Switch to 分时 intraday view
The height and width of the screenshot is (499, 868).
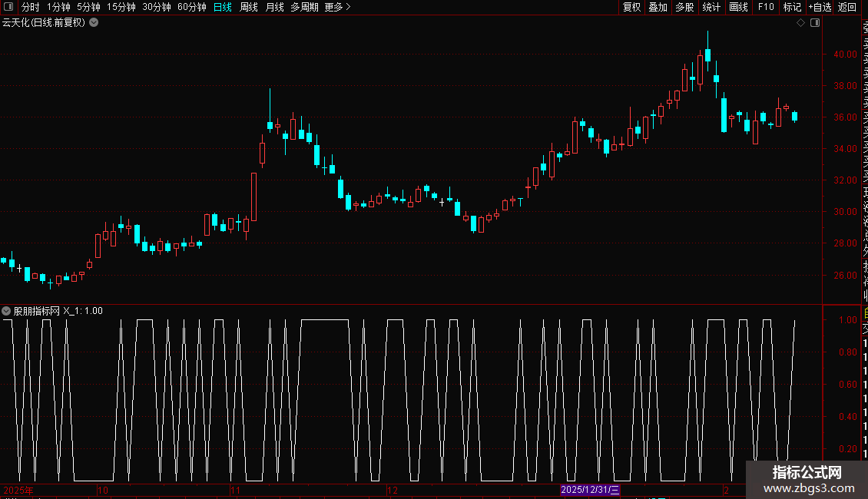(31, 7)
